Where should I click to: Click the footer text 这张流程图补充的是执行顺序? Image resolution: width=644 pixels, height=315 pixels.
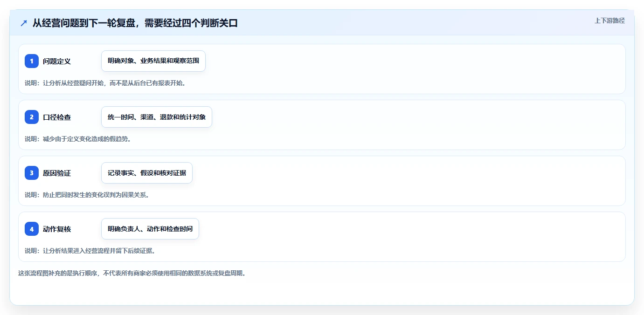pyautogui.click(x=58, y=273)
